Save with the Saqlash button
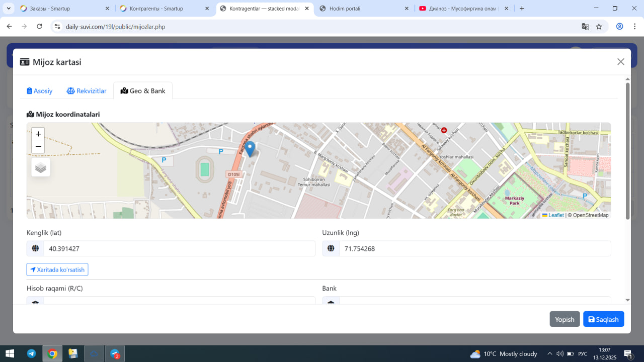Viewport: 644px width, 362px height. 603,319
